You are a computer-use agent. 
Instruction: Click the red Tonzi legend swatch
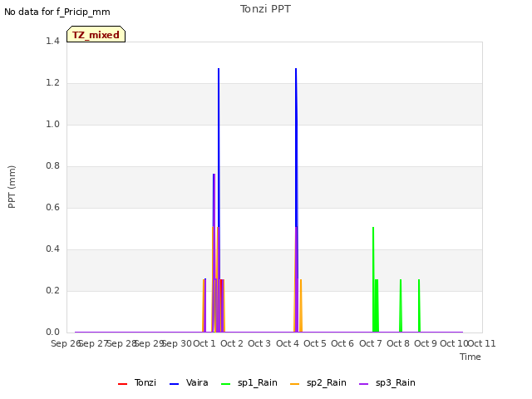(122, 384)
